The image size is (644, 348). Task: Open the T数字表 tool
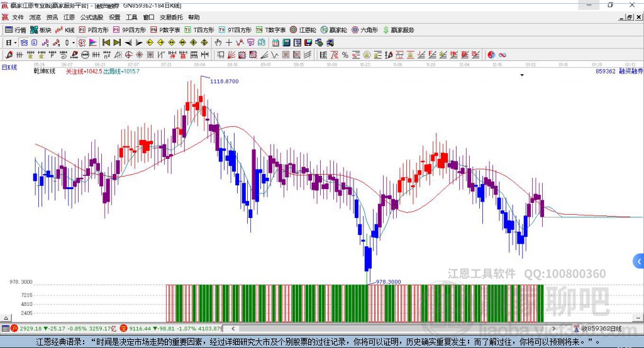point(270,30)
